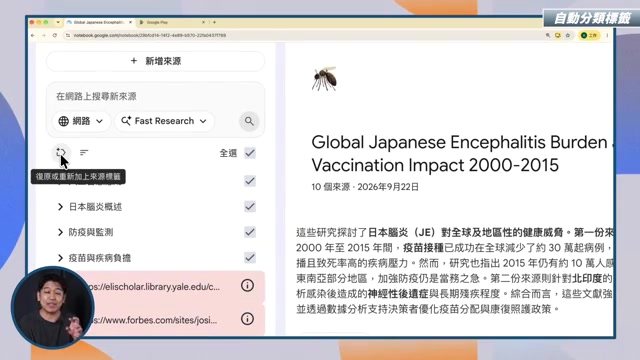The height and width of the screenshot is (360, 640).
Task: Bookmark the page with the star icon
Action: coord(568,36)
